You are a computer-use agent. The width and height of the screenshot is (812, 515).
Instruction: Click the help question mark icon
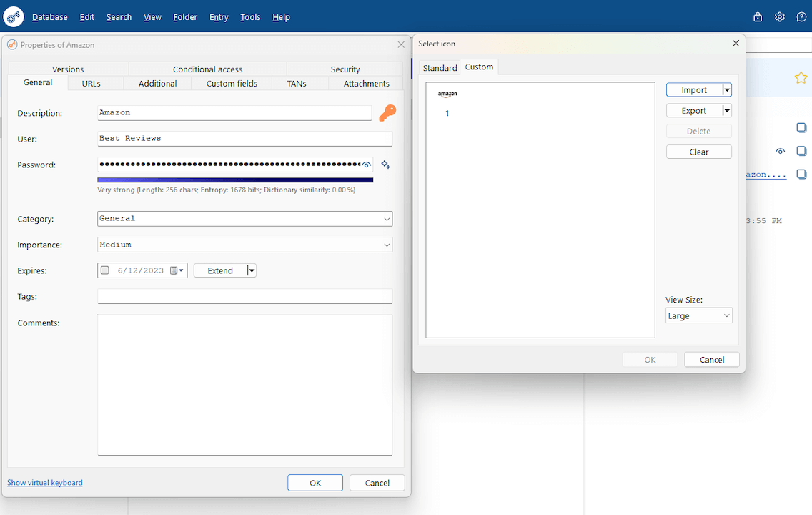pos(801,17)
